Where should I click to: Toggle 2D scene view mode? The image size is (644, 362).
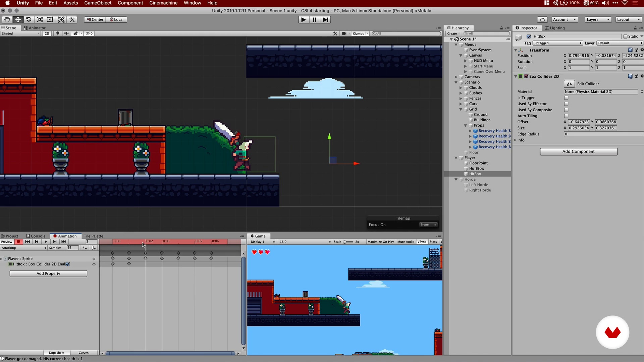click(47, 34)
